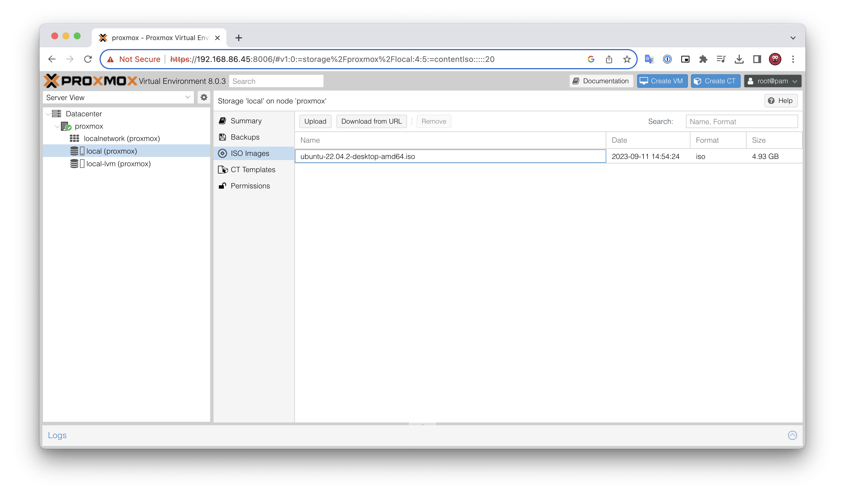Click Download from URL button

(371, 121)
